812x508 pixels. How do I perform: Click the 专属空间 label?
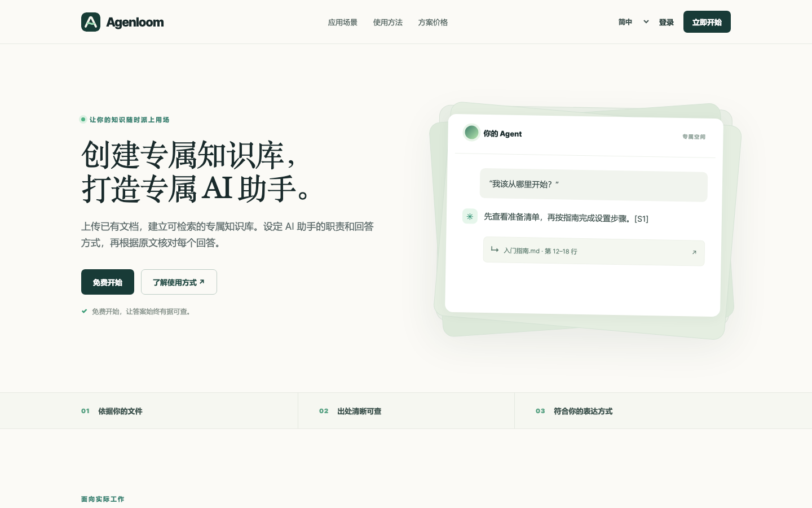point(694,137)
